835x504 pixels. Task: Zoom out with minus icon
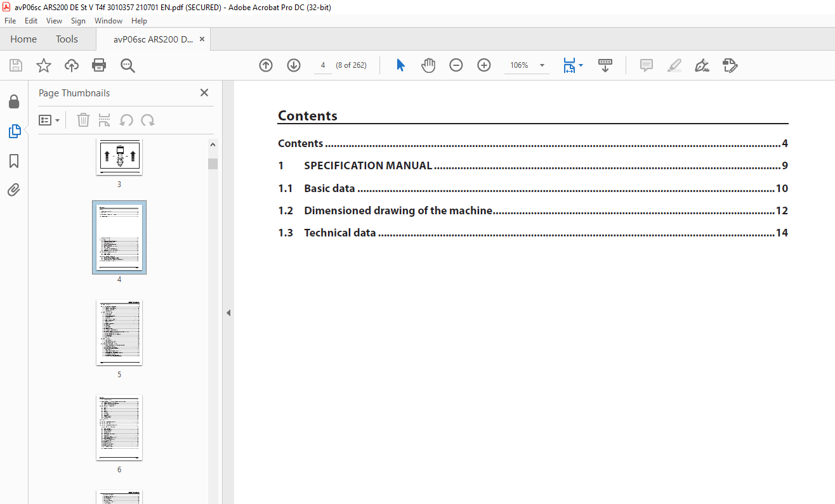click(x=456, y=65)
